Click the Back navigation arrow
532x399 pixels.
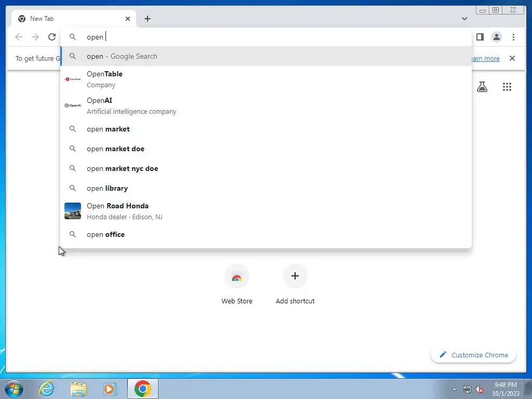pos(19,37)
